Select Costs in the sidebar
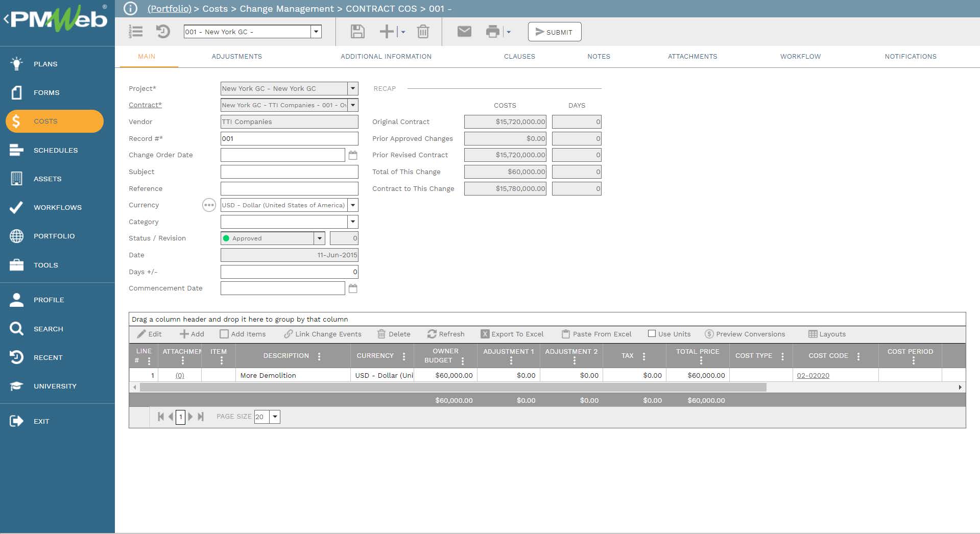 point(55,121)
